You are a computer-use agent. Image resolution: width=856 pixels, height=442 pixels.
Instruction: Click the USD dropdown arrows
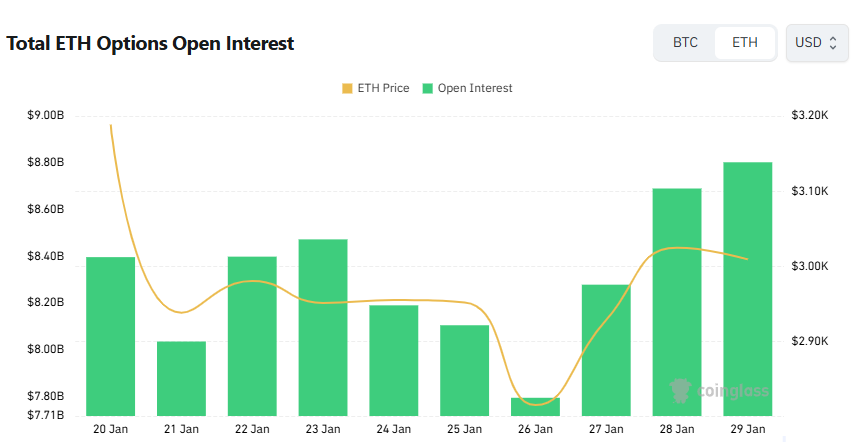coord(833,43)
